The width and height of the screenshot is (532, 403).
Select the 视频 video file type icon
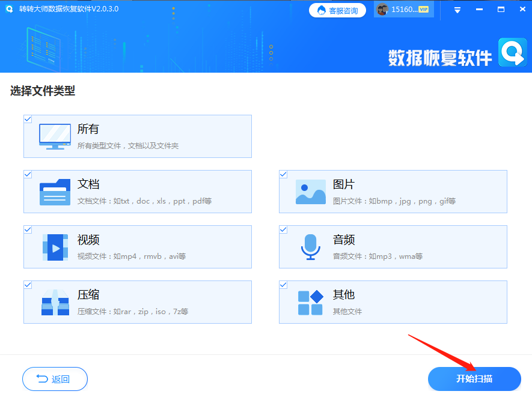coord(55,246)
